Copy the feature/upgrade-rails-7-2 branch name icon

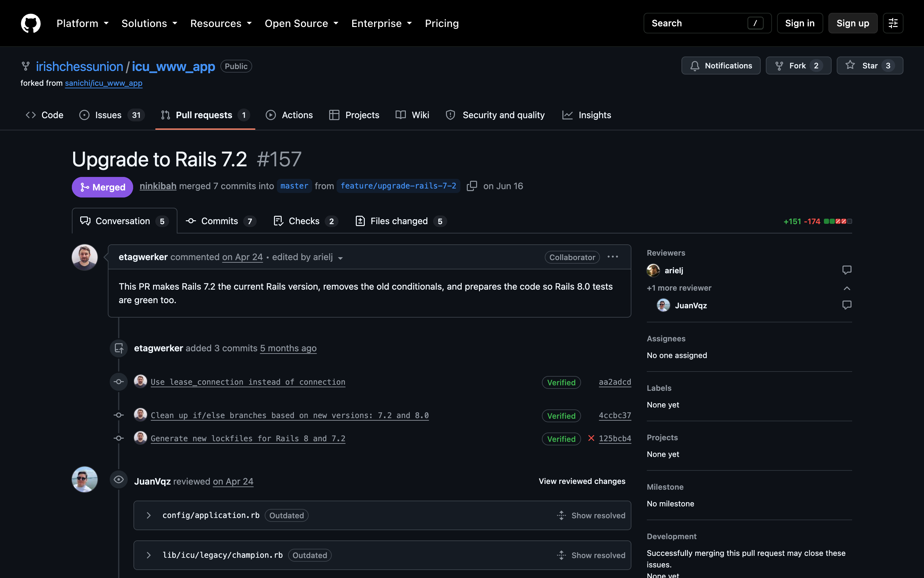[x=472, y=186]
